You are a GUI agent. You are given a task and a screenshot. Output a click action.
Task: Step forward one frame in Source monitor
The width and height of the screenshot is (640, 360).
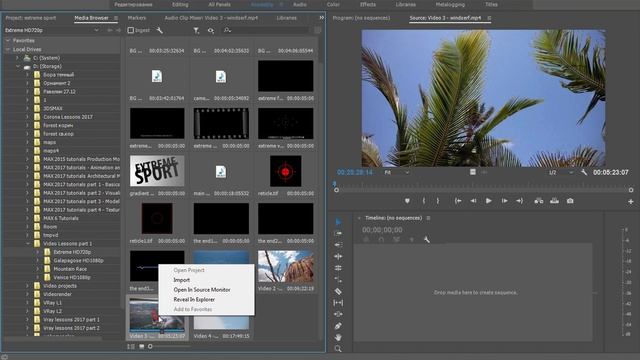click(x=504, y=201)
